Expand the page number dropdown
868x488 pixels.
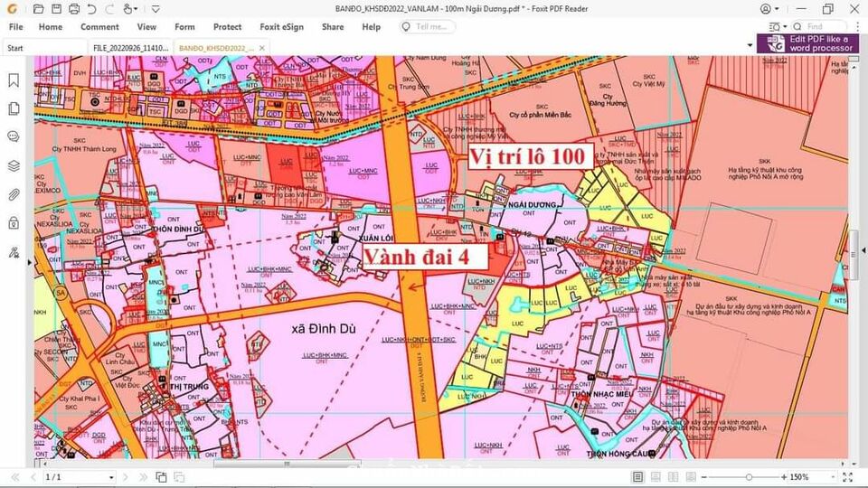[x=111, y=477]
